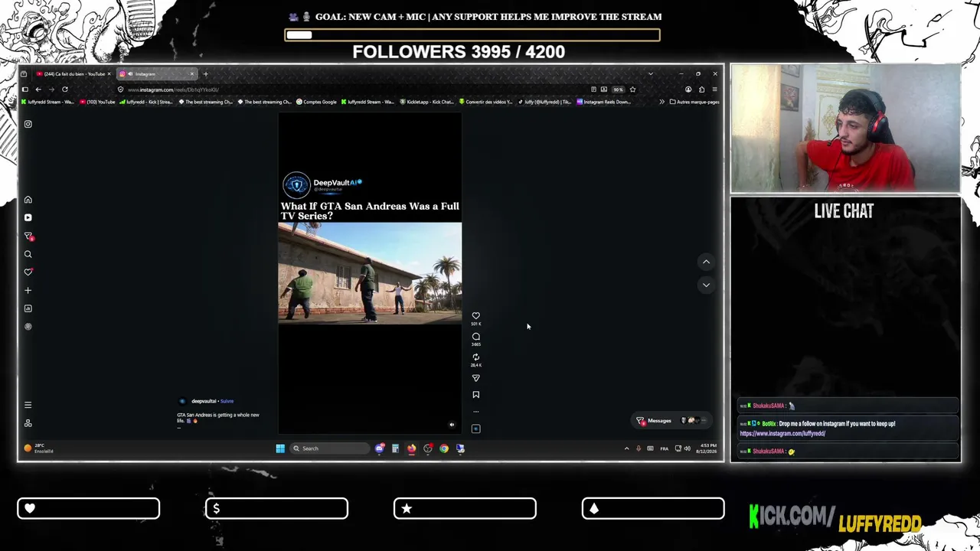Screen dimensions: 980x551
Task: Open the Windows Start menu
Action: (280, 448)
